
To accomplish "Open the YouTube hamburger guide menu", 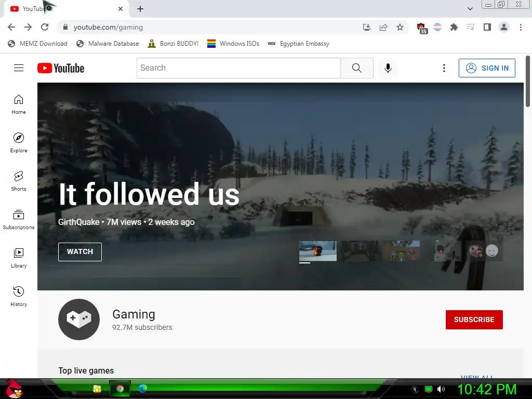I will pos(19,68).
